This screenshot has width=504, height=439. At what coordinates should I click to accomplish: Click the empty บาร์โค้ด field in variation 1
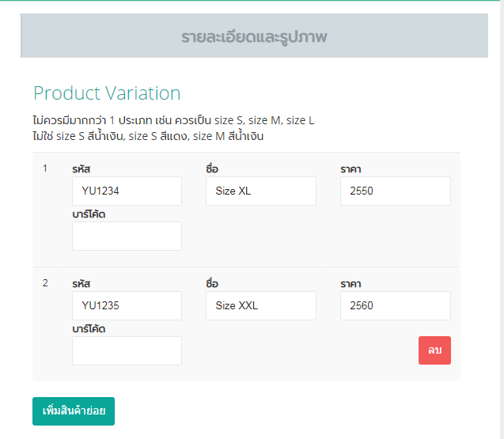(127, 236)
